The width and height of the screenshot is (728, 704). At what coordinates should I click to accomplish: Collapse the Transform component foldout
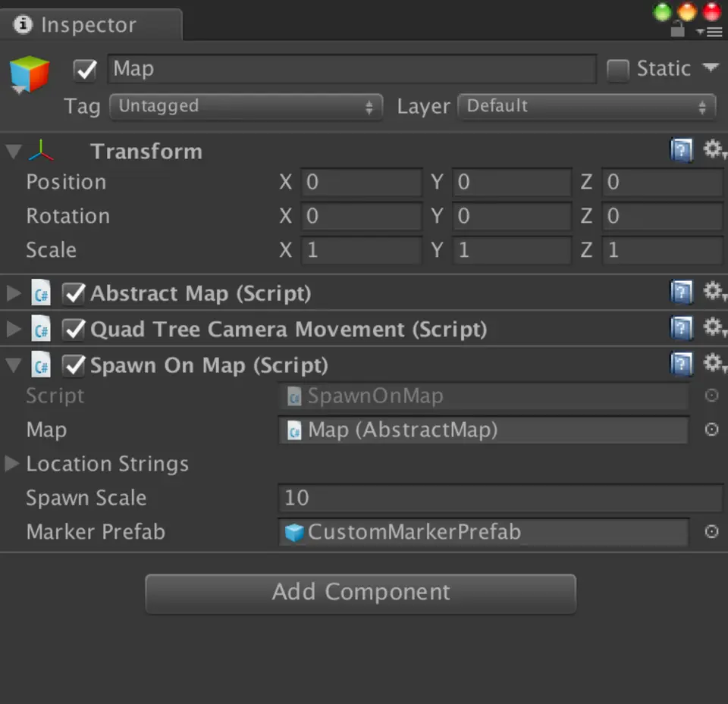tap(13, 151)
